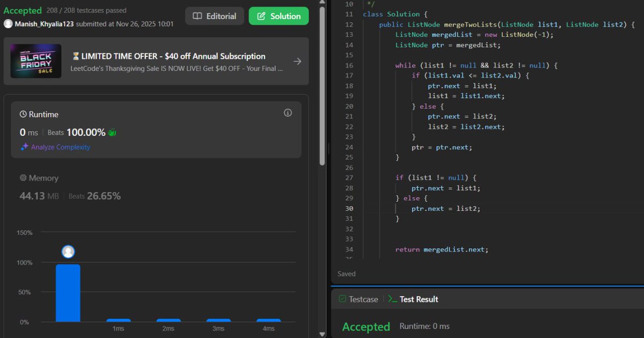The height and width of the screenshot is (338, 644).
Task: Click the arrow on the Black Friday offer banner
Action: [298, 61]
